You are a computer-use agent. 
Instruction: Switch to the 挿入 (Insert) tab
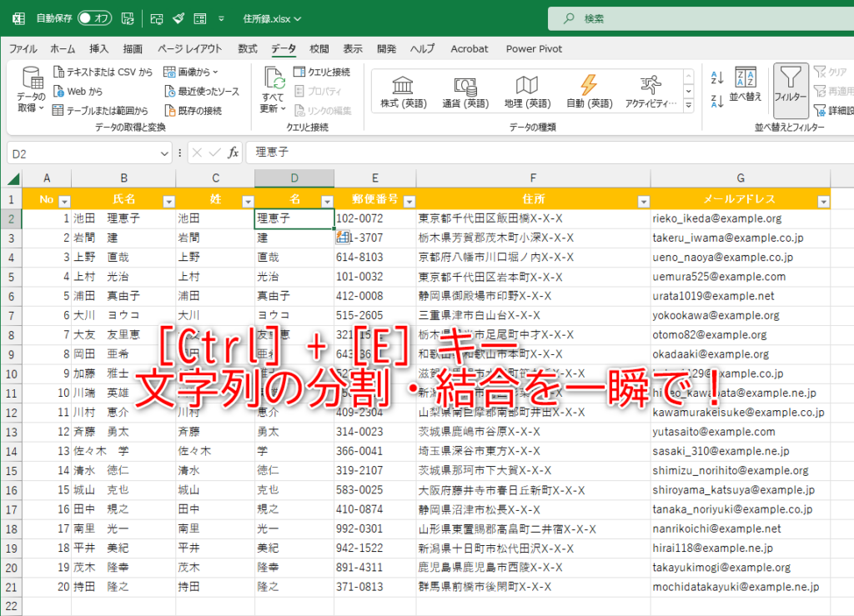[x=99, y=48]
